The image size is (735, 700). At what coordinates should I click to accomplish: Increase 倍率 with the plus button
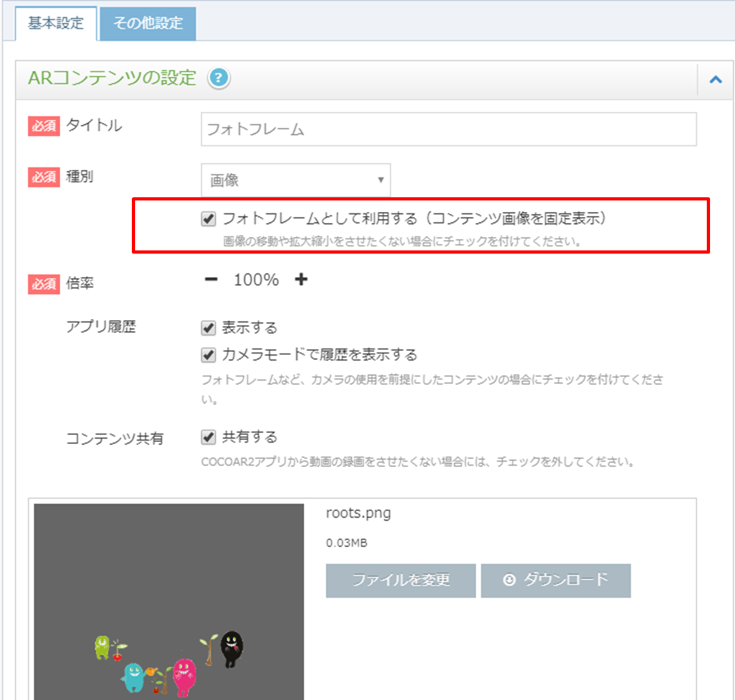click(x=301, y=279)
